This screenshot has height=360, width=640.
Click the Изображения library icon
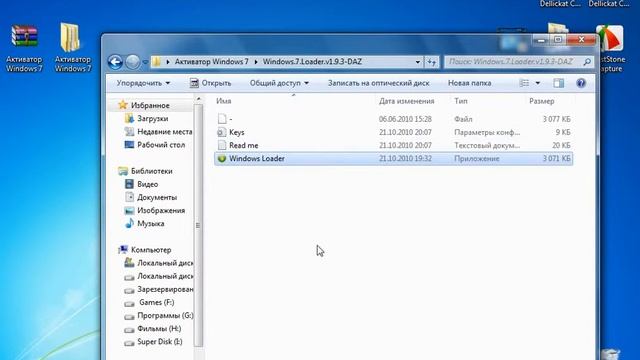[129, 210]
